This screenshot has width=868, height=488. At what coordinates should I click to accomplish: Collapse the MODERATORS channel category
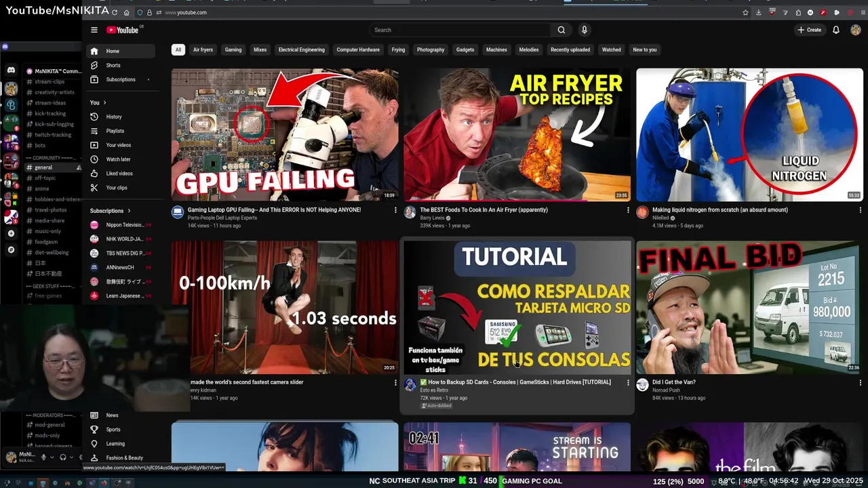coord(53,415)
